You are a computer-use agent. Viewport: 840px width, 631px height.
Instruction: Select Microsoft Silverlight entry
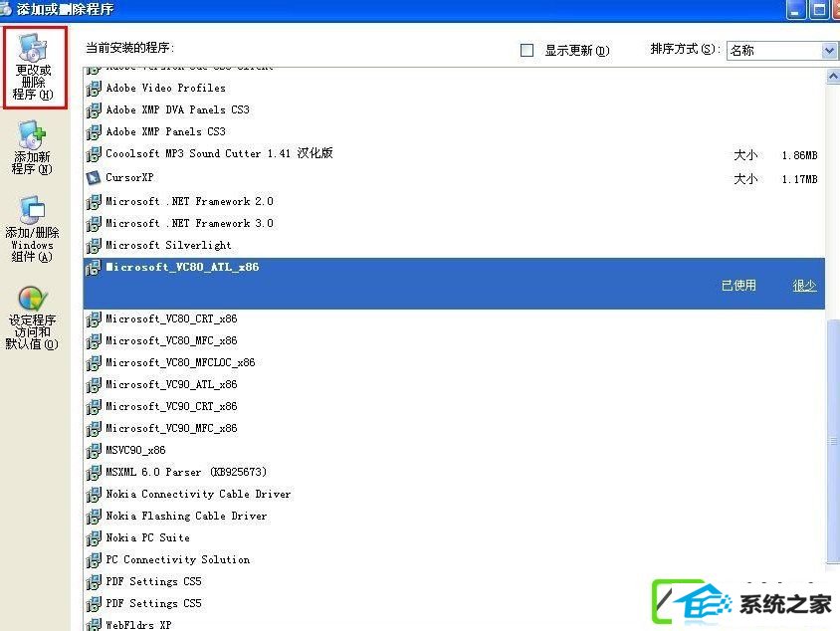(169, 245)
